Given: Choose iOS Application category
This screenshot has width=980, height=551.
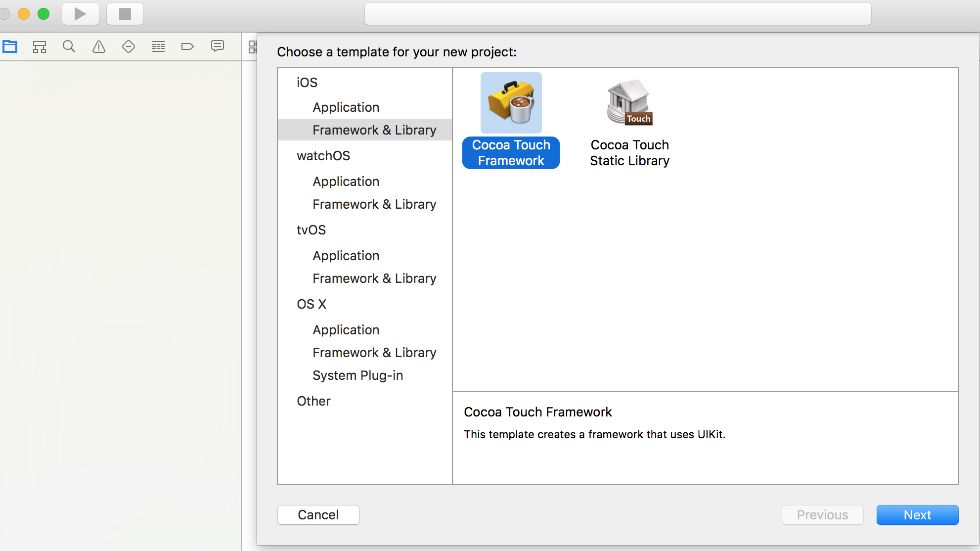Looking at the screenshot, I should point(346,107).
